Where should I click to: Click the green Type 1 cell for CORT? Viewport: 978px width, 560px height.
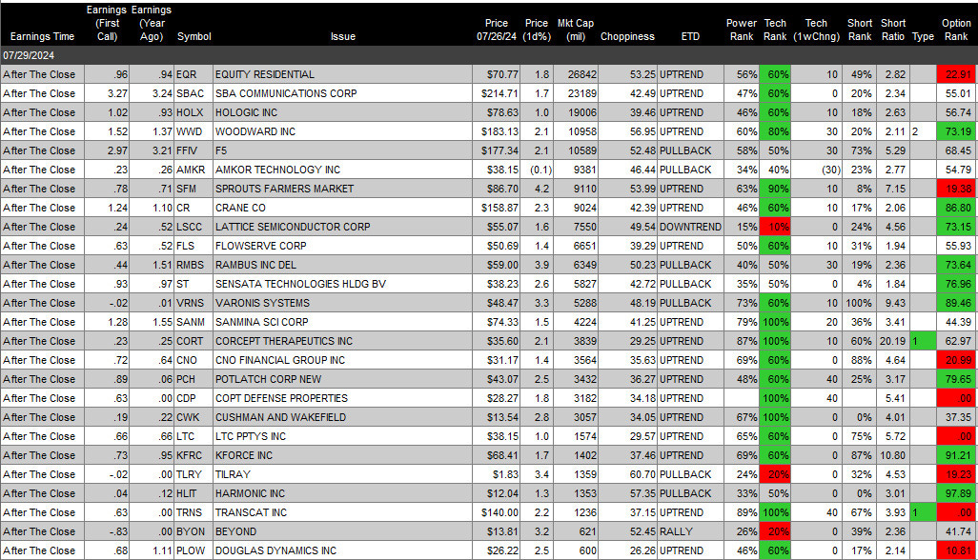point(923,341)
